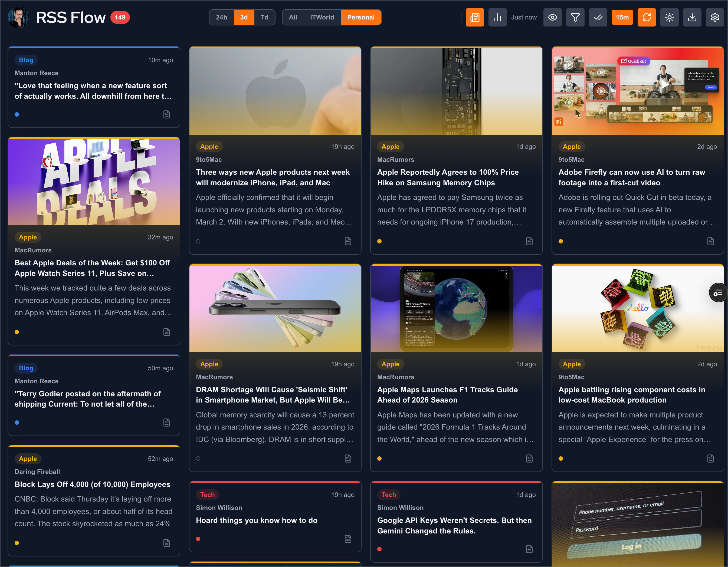Open the floating list panel button at right edge

click(718, 292)
